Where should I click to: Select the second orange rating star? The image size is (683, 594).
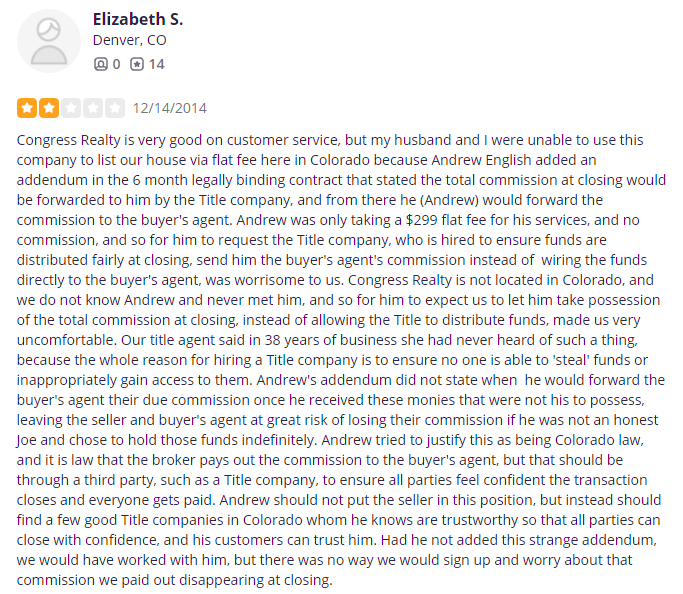tap(49, 108)
